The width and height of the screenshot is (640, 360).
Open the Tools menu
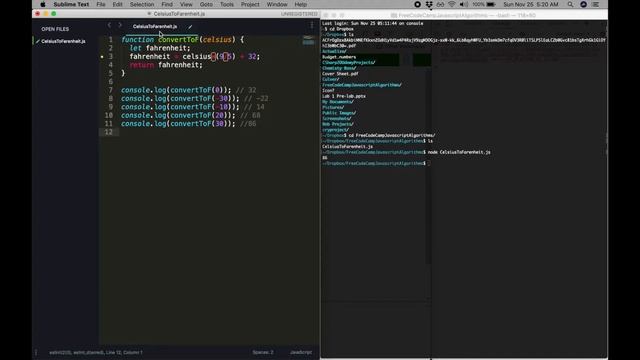[x=227, y=4]
